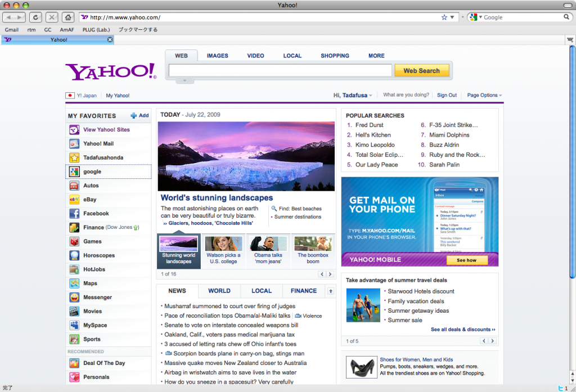Click the Y! Japan link
This screenshot has width=576, height=392.
point(87,96)
